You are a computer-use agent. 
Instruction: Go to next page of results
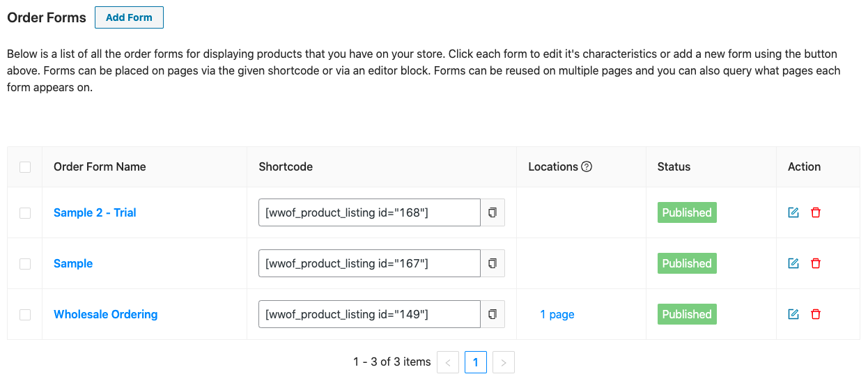pos(503,362)
